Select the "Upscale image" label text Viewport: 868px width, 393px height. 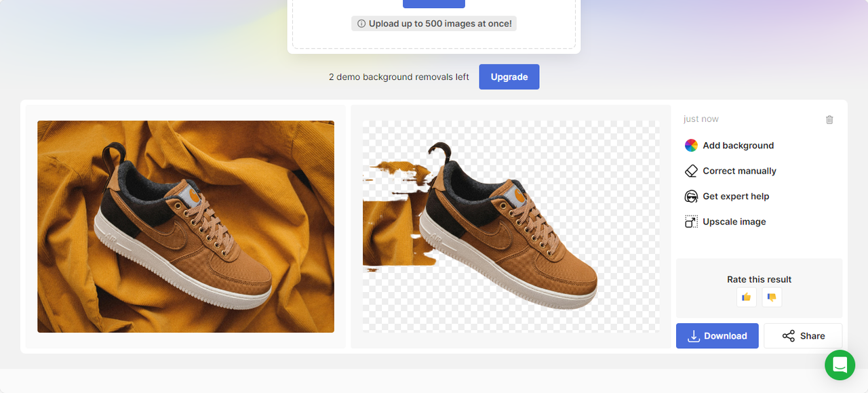click(x=734, y=222)
